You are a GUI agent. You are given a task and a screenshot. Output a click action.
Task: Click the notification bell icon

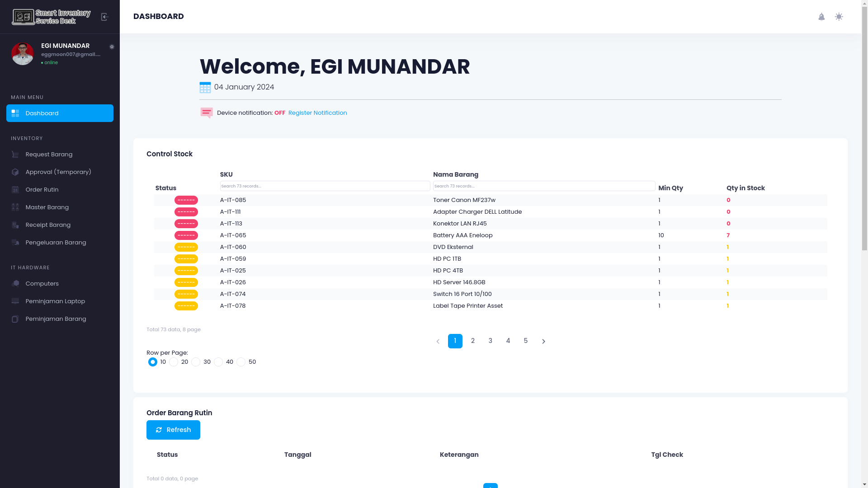point(821,17)
